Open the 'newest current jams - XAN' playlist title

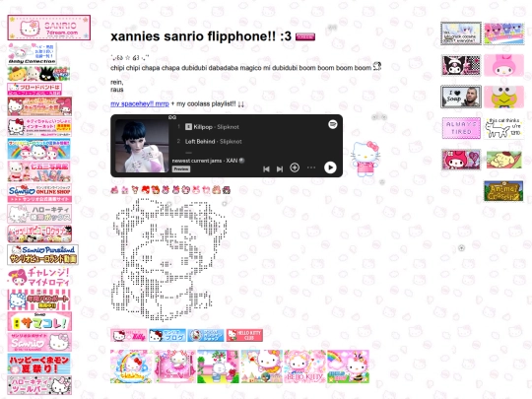[x=205, y=161]
